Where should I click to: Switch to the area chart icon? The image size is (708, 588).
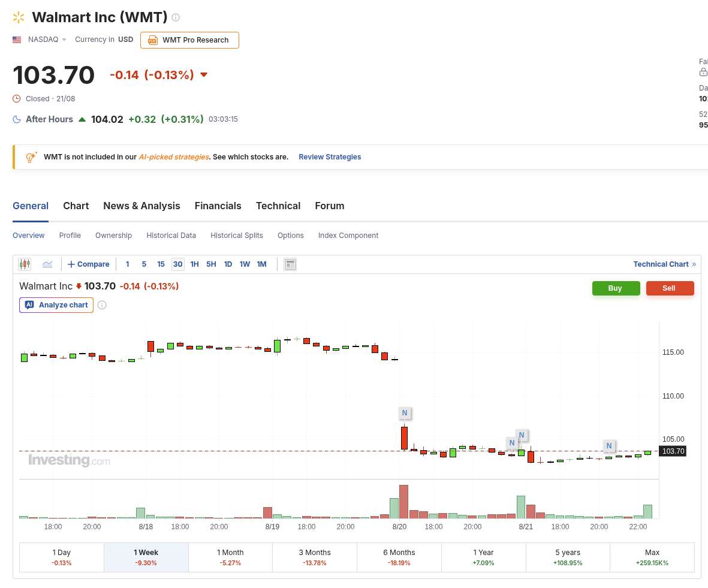pyautogui.click(x=47, y=264)
